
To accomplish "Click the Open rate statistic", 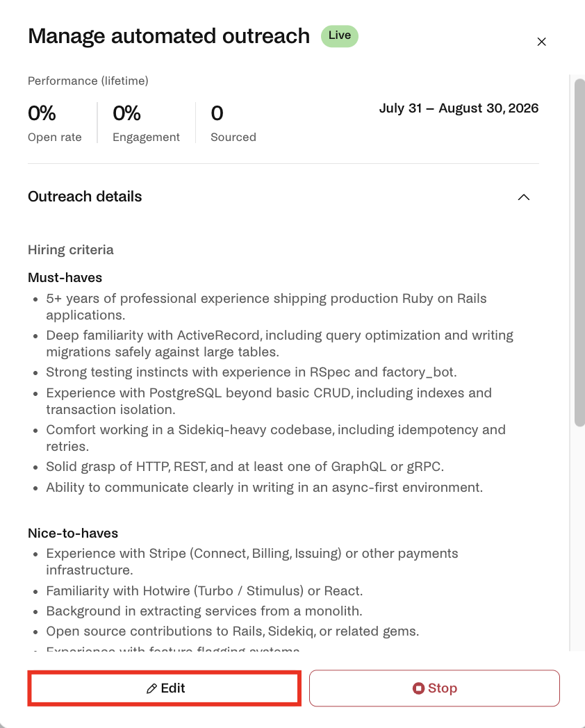I will (x=55, y=123).
